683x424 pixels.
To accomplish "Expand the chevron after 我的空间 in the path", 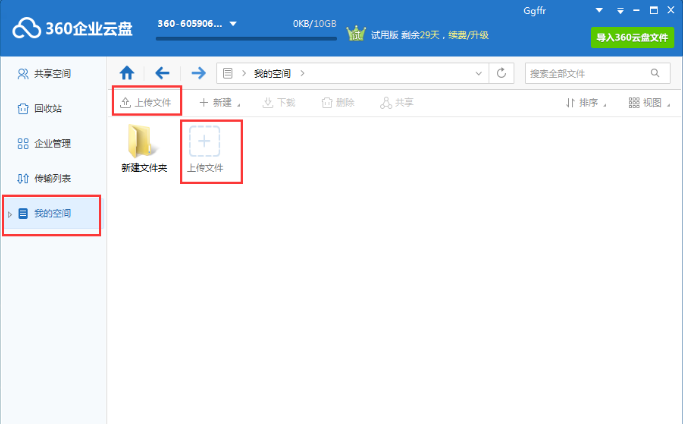I will click(302, 73).
